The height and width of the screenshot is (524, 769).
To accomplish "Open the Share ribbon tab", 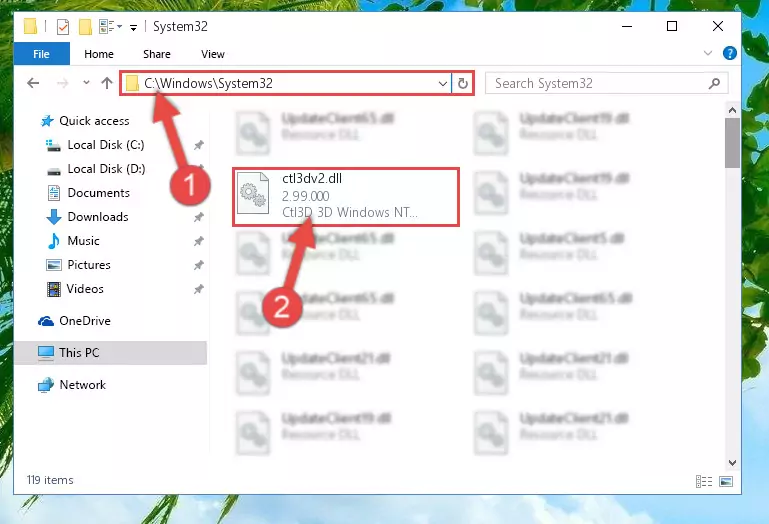I will click(x=157, y=54).
